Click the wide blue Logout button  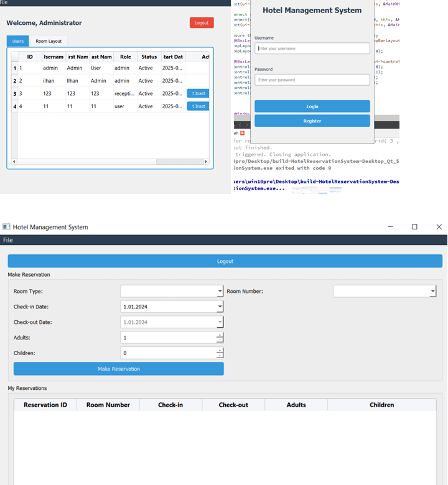(225, 261)
